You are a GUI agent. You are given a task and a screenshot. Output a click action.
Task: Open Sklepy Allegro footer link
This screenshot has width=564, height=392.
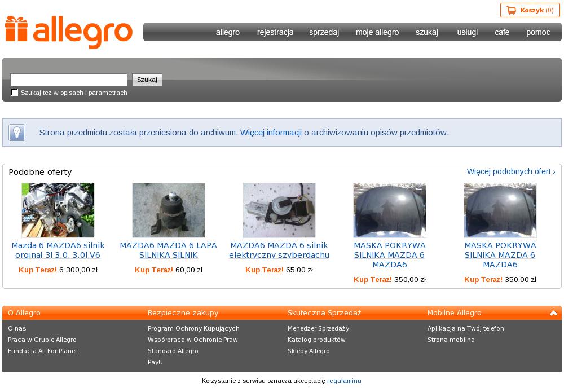tap(309, 351)
